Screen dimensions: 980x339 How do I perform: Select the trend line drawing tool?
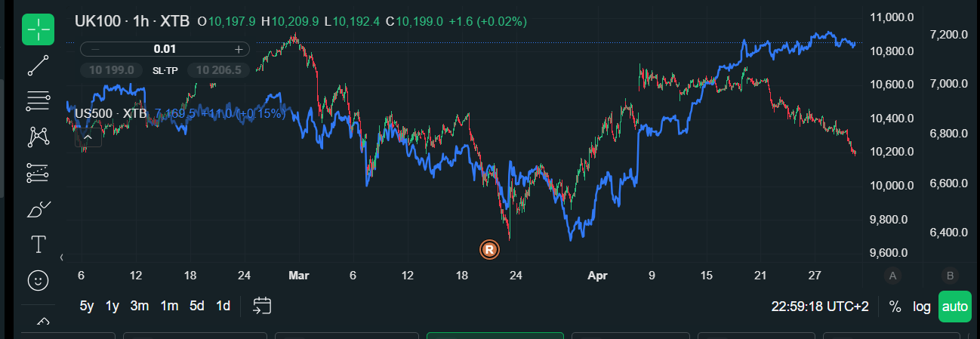(x=39, y=66)
